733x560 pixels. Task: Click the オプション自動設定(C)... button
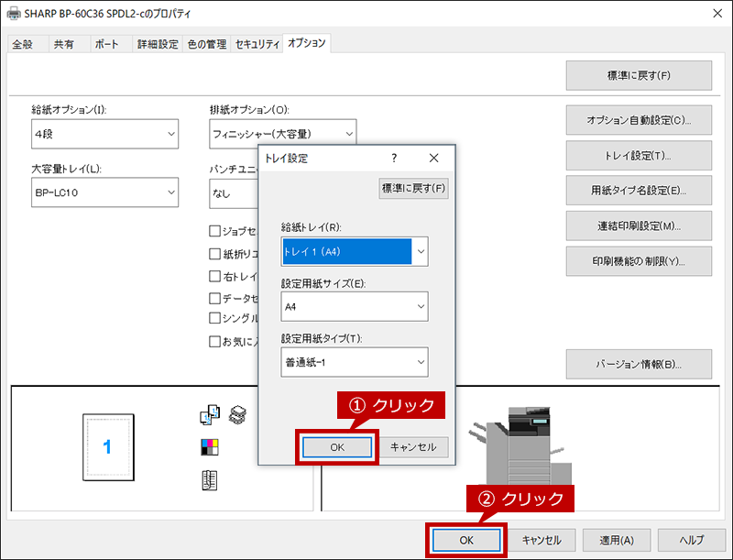pyautogui.click(x=639, y=120)
